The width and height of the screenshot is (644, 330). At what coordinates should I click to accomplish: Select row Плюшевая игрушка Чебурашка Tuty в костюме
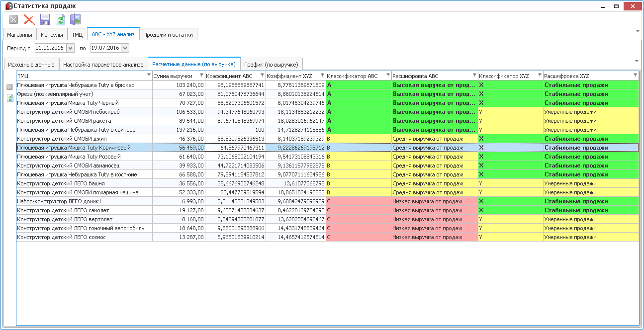pos(327,174)
